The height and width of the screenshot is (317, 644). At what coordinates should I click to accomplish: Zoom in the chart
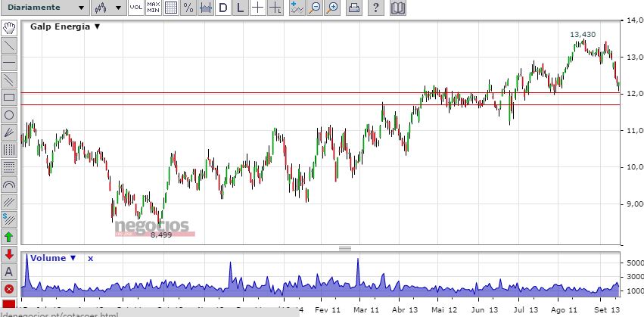[x=333, y=8]
